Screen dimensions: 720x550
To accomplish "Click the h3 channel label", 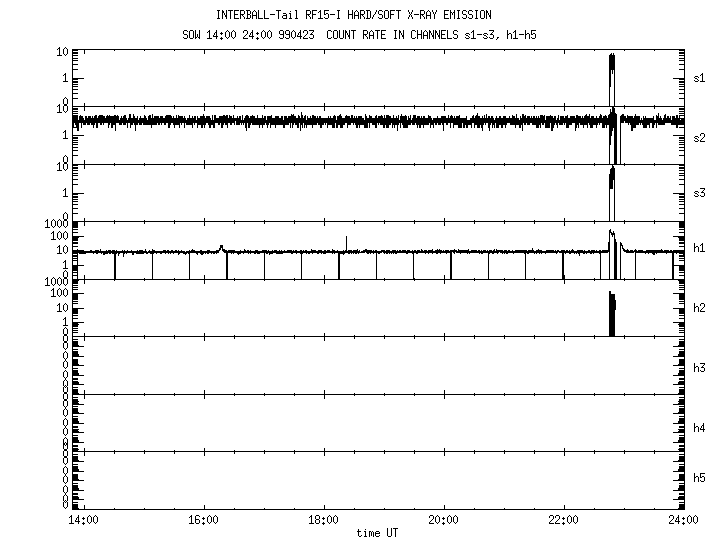I will [700, 368].
